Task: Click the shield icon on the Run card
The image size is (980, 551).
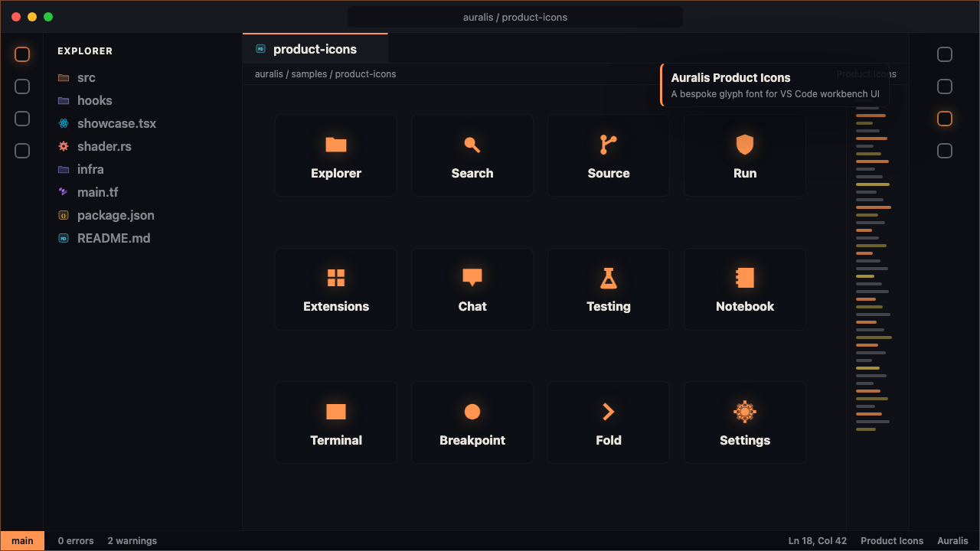Action: (745, 145)
